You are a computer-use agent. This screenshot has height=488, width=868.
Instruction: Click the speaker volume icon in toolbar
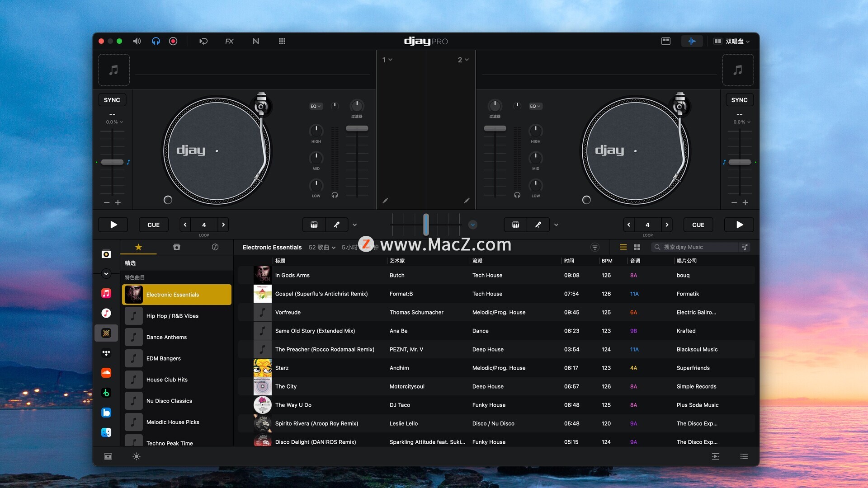(x=137, y=41)
